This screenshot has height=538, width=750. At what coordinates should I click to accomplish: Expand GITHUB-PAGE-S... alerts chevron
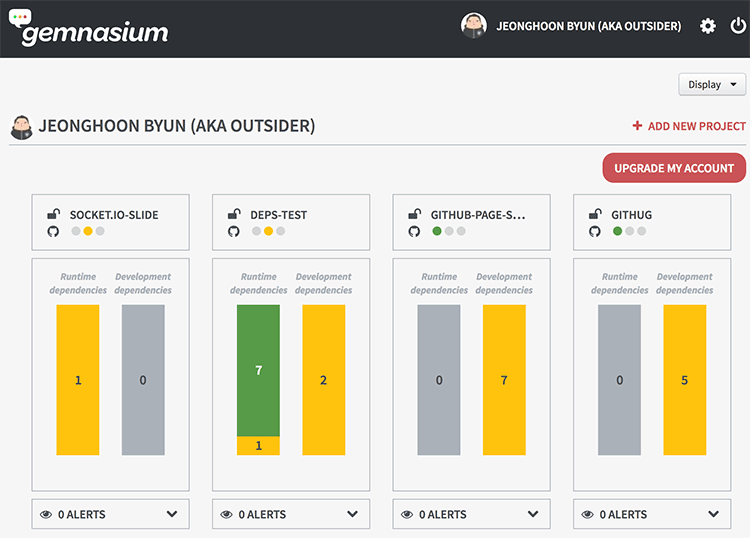[533, 514]
